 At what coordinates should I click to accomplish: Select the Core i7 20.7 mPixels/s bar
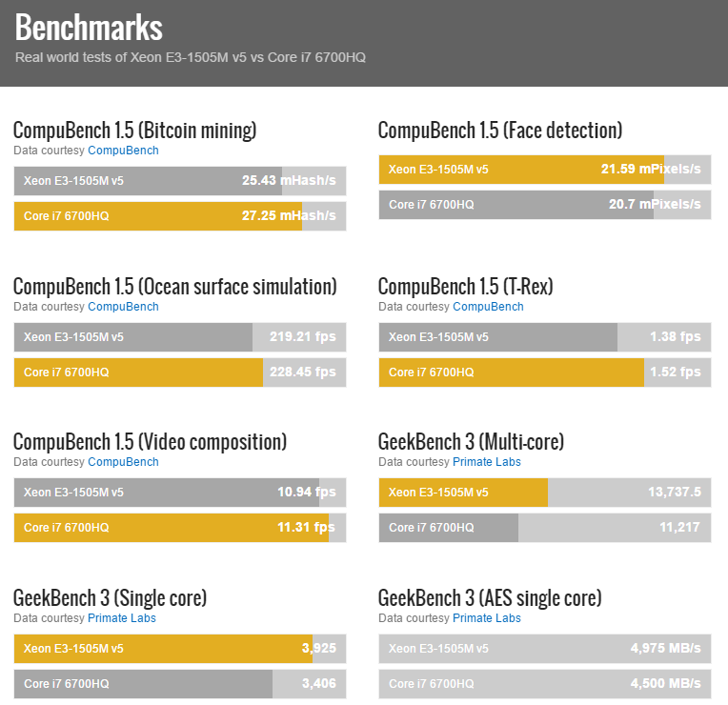point(544,205)
